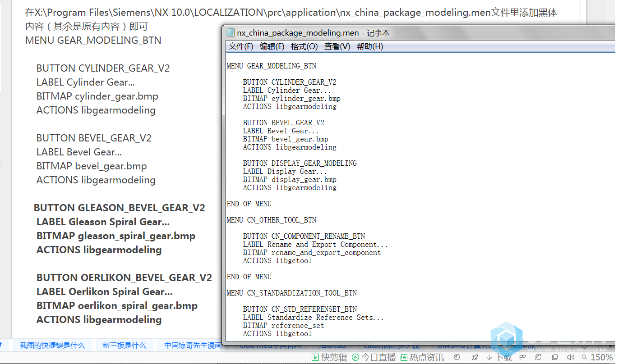618x364 pixels.
Task: Click webpage line BUTTON CYLINDER_GEAR_V2
Action: [103, 68]
